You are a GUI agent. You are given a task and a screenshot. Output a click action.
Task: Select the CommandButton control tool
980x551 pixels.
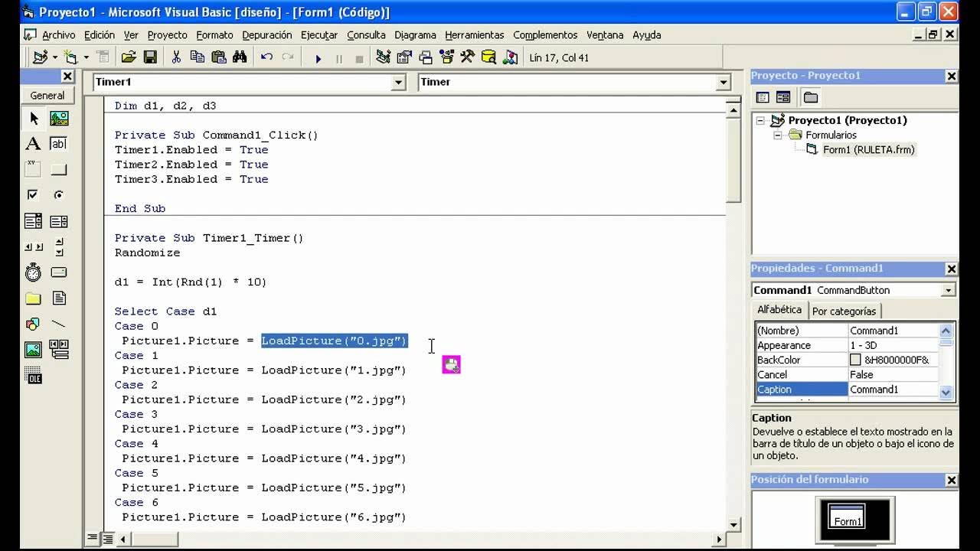(59, 169)
